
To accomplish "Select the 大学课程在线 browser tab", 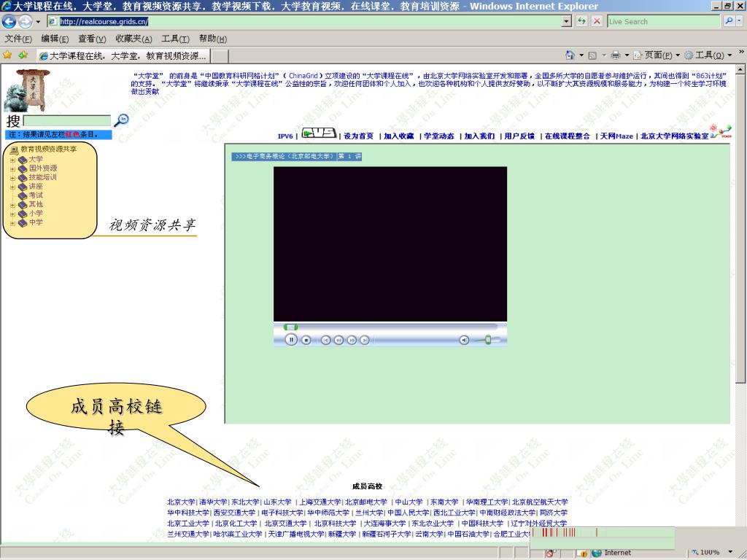I will (124, 56).
